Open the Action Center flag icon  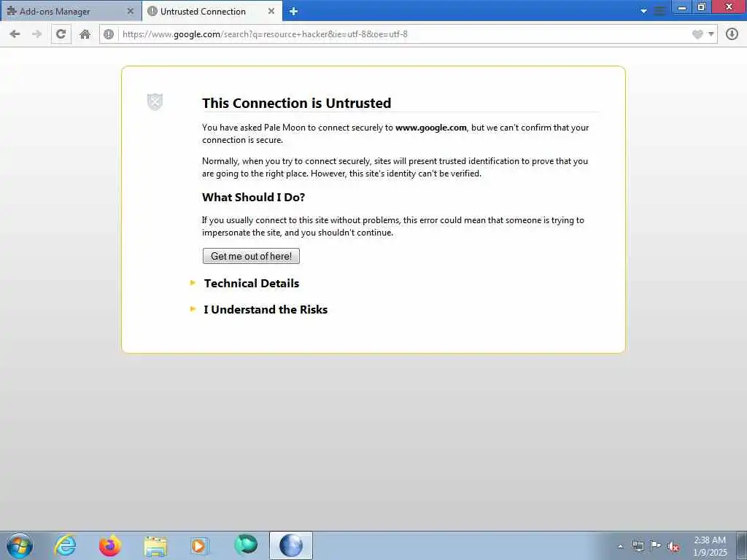(656, 546)
